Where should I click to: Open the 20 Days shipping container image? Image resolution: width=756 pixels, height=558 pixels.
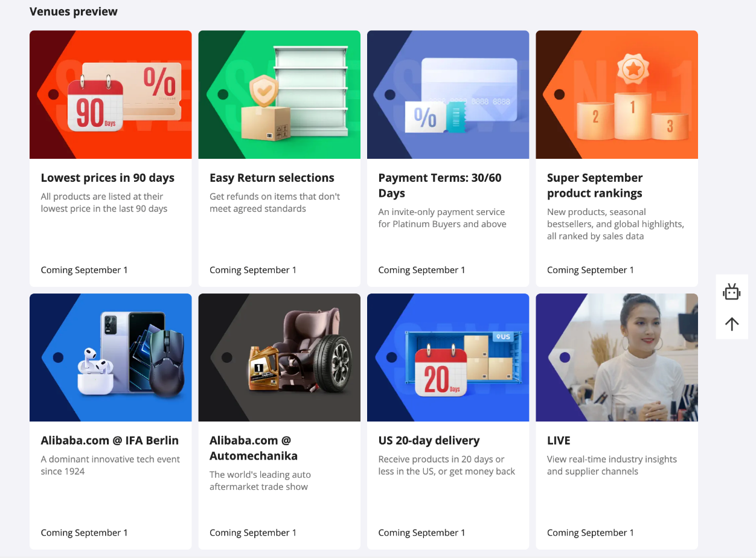click(x=448, y=358)
